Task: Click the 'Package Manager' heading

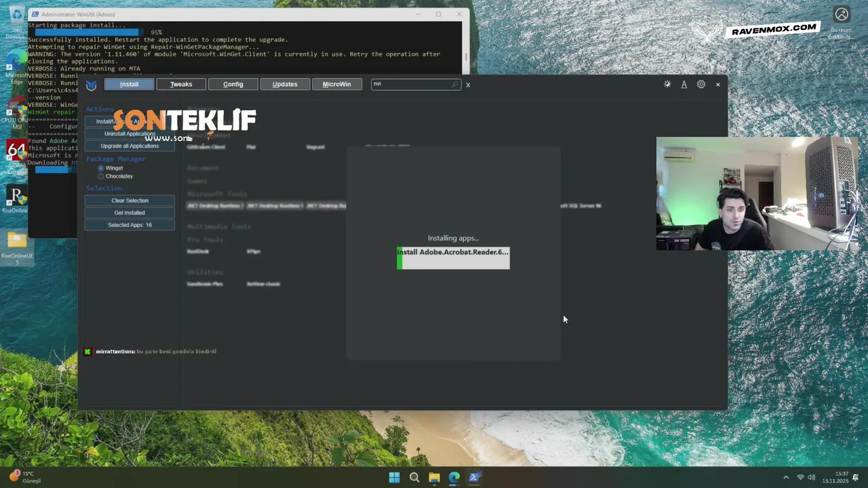Action: [x=116, y=159]
